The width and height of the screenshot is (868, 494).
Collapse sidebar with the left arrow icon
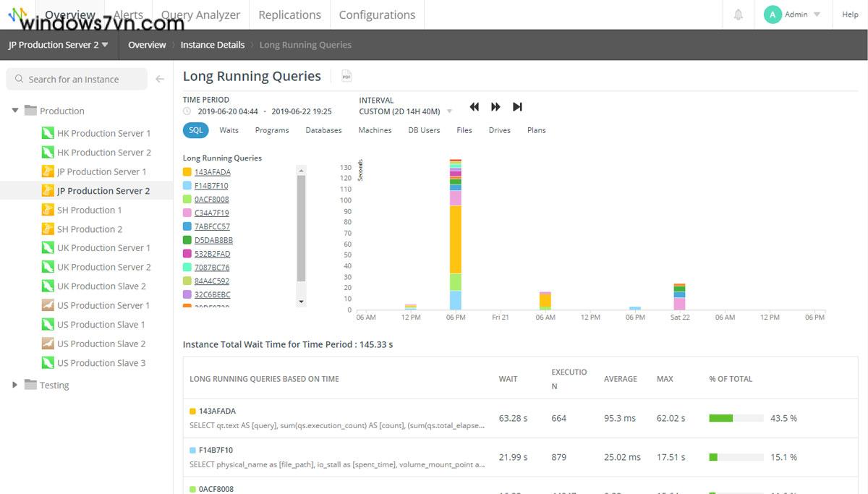(160, 80)
